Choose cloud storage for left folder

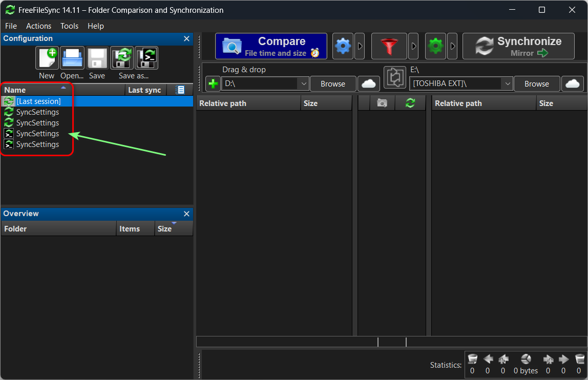click(369, 83)
